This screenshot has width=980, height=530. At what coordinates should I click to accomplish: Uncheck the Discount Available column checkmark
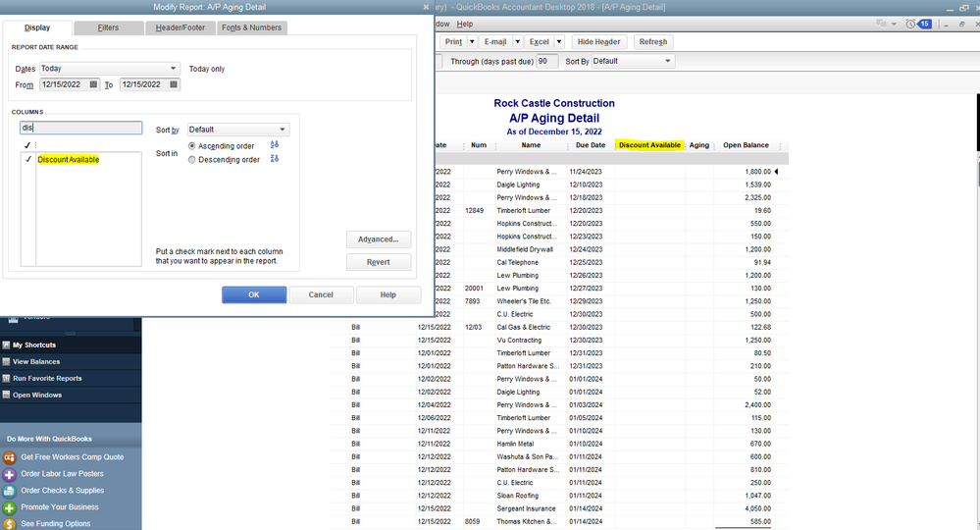pos(28,159)
